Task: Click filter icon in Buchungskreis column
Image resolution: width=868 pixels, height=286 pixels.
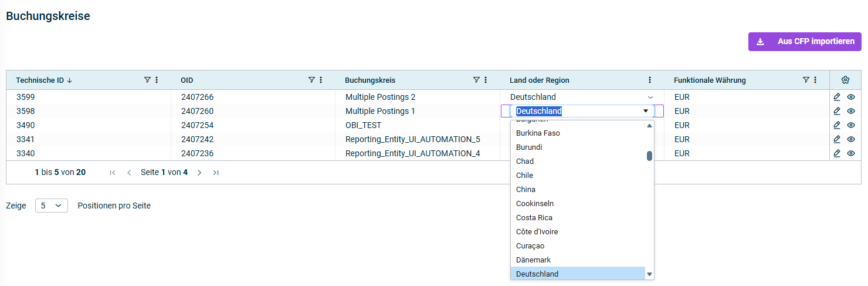Action: [476, 80]
